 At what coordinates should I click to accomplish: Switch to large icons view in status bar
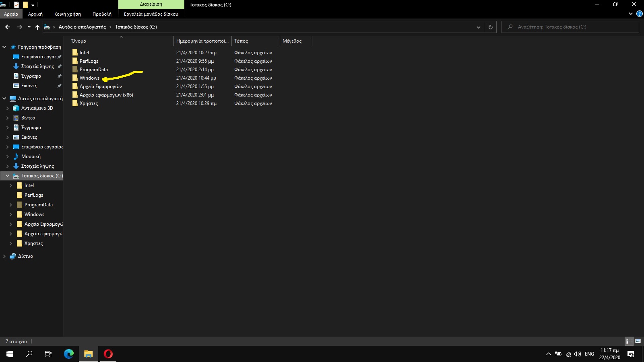(x=638, y=341)
